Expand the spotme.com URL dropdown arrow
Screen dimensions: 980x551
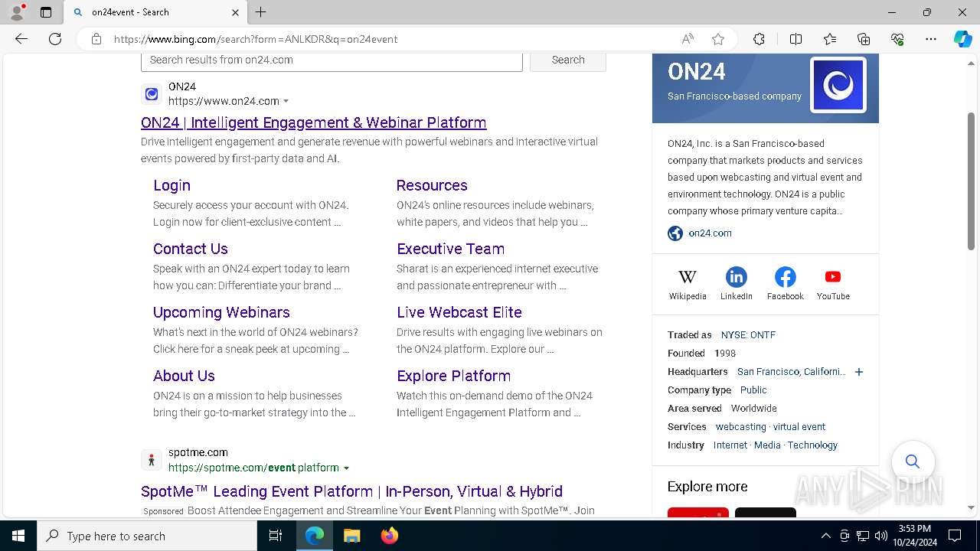click(x=346, y=468)
